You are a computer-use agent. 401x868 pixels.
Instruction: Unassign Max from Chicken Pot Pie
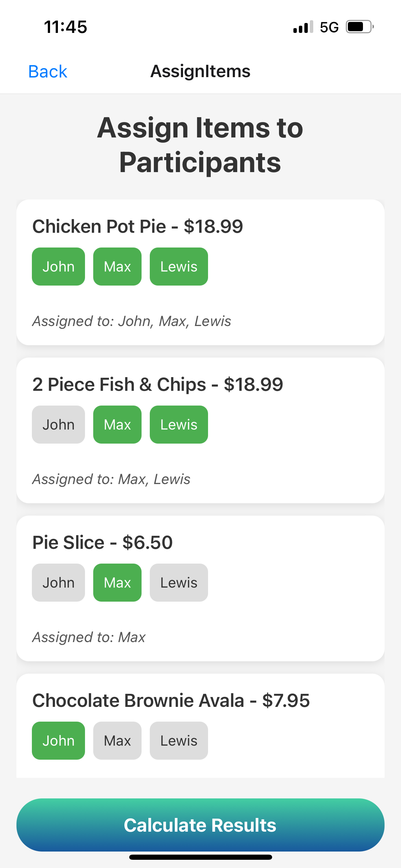(x=117, y=266)
